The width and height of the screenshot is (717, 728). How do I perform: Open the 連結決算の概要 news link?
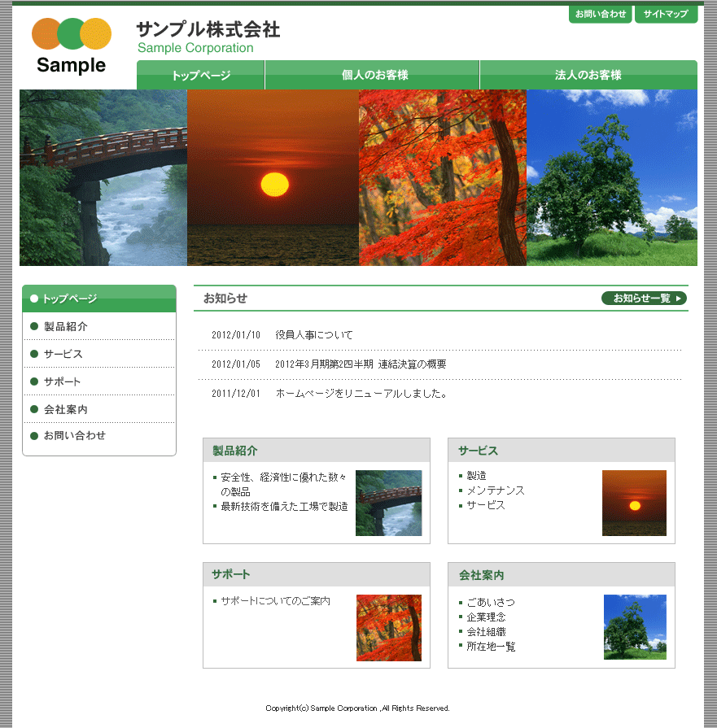(x=361, y=364)
